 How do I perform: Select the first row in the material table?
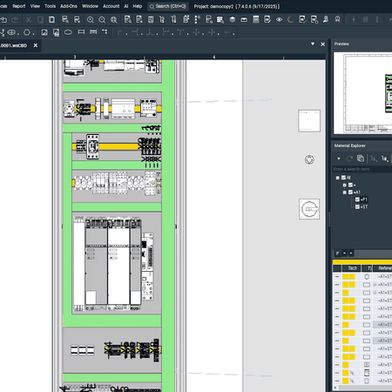click(x=363, y=277)
